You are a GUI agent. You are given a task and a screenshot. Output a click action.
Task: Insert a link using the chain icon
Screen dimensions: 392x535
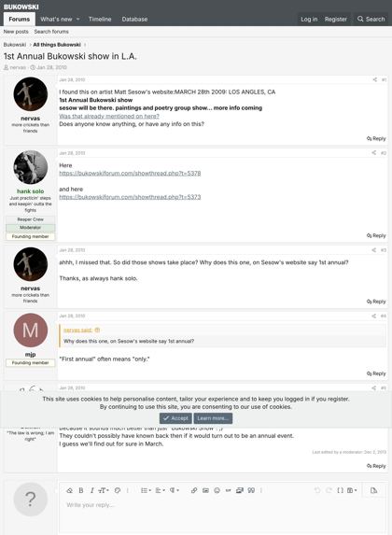[x=194, y=490]
